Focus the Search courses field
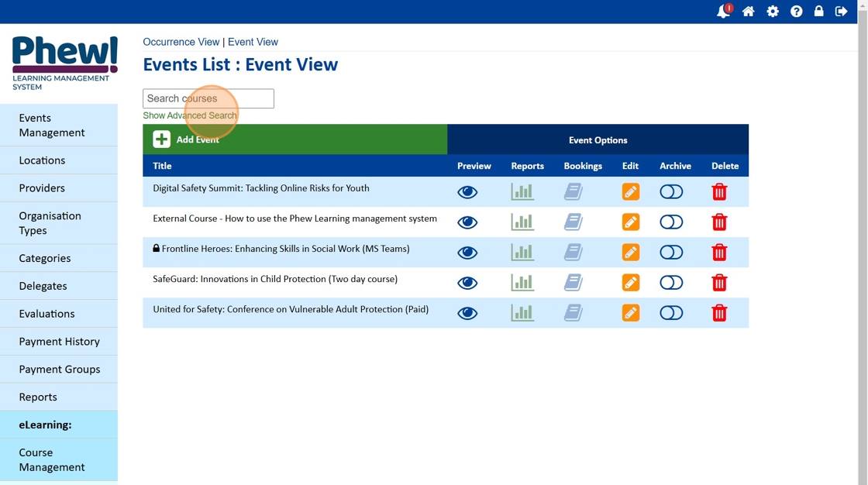868x485 pixels. pyautogui.click(x=208, y=98)
